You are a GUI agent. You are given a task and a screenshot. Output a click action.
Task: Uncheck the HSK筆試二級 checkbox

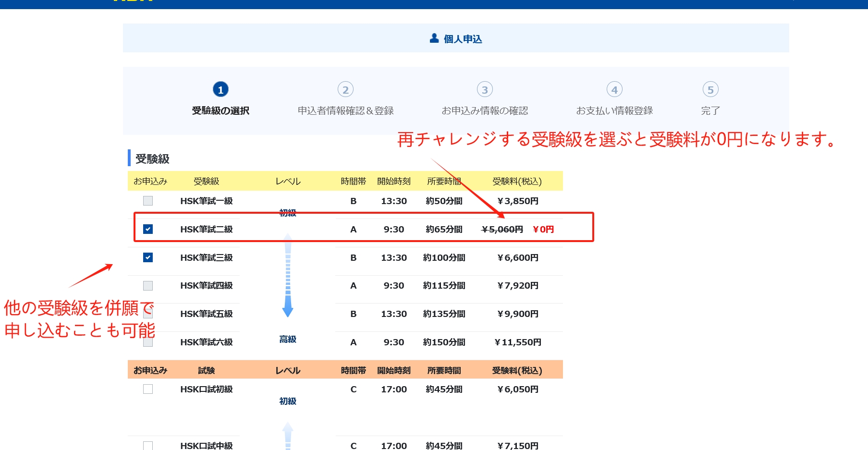click(148, 229)
